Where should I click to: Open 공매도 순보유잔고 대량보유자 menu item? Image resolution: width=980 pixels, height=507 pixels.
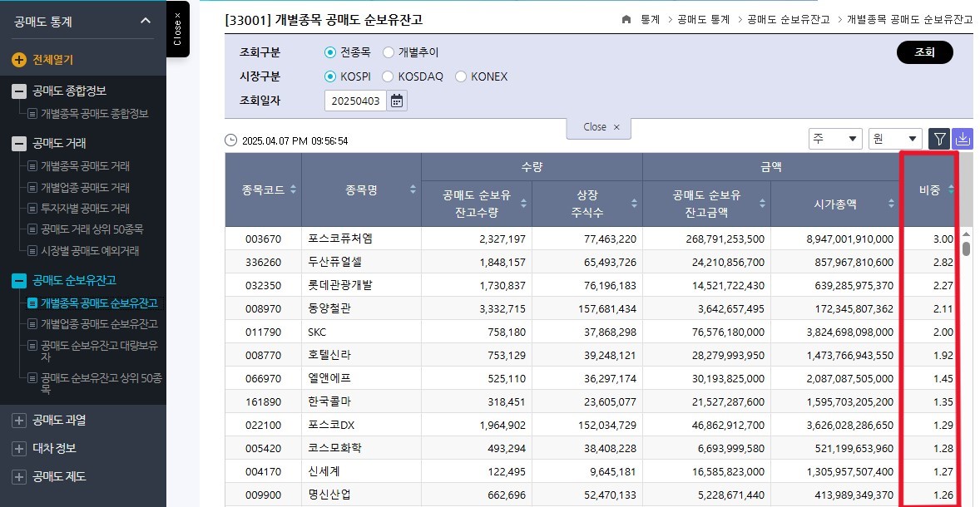click(x=99, y=351)
